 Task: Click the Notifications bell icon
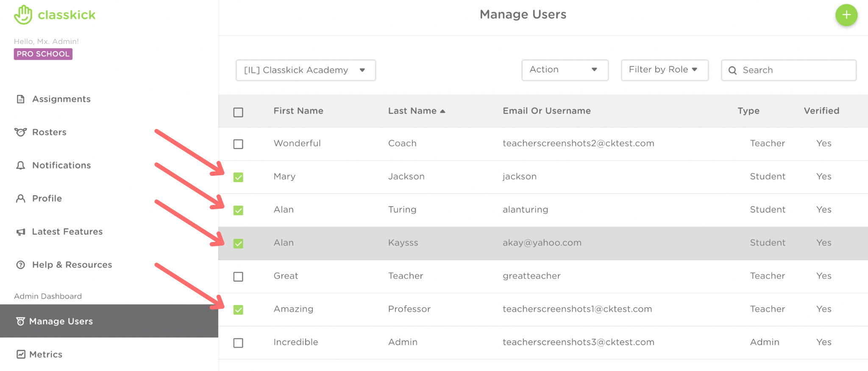pos(20,166)
